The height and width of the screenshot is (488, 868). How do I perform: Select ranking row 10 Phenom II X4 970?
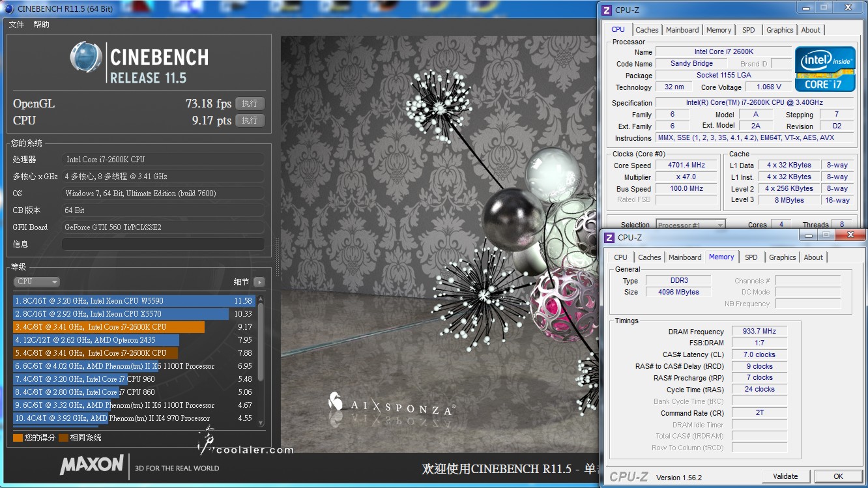click(x=134, y=418)
